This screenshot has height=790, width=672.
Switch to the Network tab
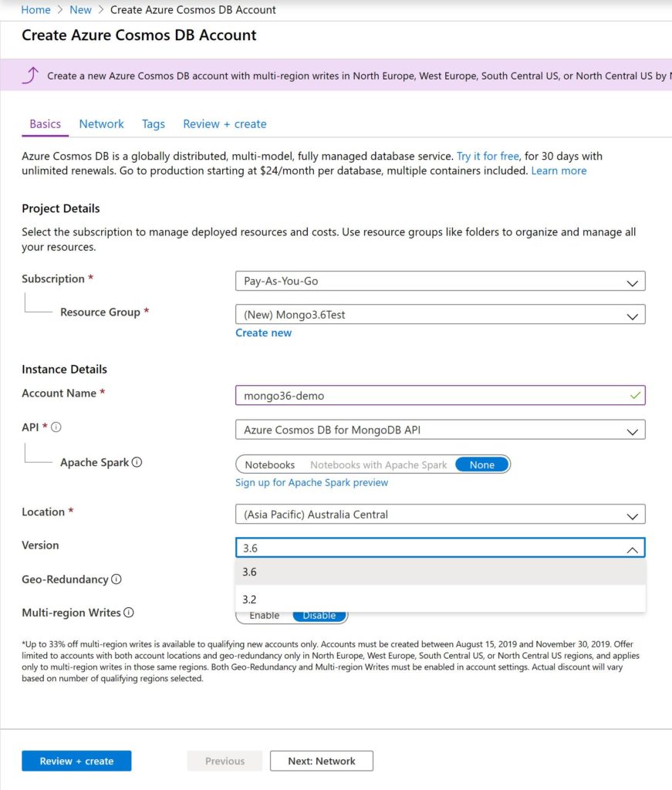click(101, 123)
